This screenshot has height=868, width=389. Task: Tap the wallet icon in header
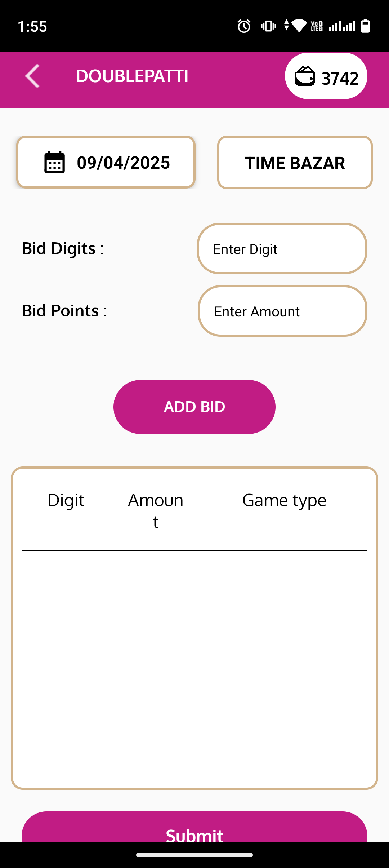pos(305,76)
